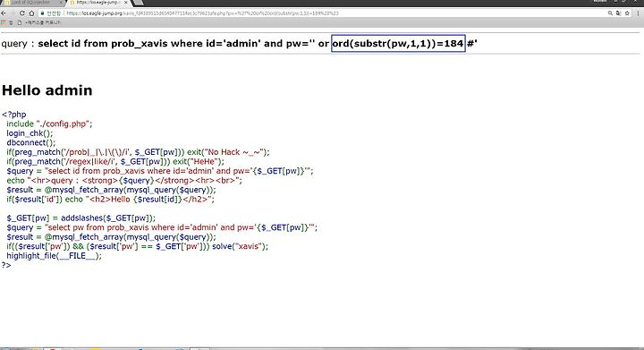The height and width of the screenshot is (350, 644).
Task: View the secure site lock info
Action: [51, 13]
